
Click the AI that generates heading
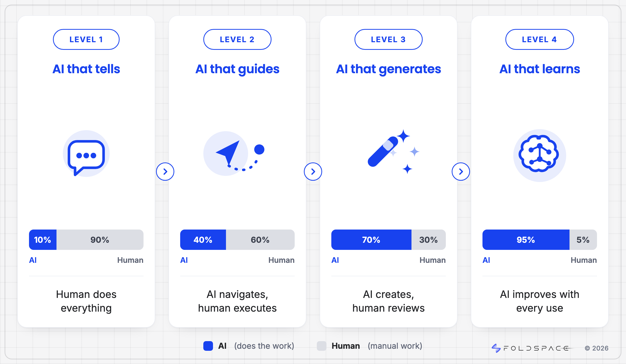coord(389,69)
